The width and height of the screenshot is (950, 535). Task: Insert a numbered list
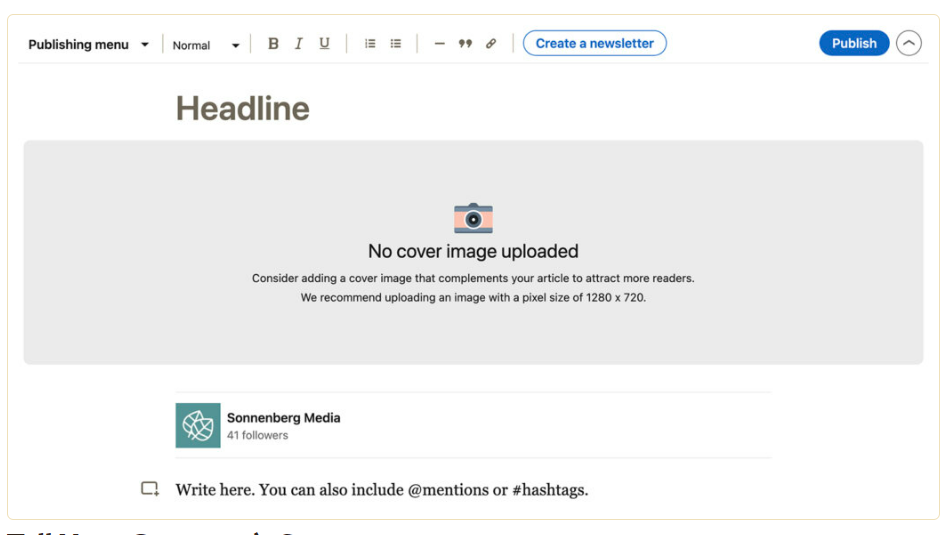370,44
